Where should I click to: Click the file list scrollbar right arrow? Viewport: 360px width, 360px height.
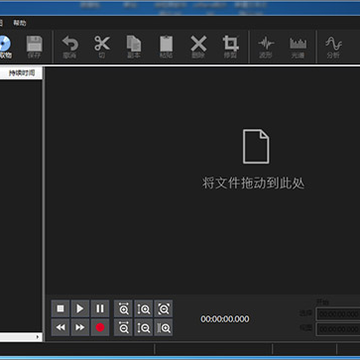click(x=37, y=337)
